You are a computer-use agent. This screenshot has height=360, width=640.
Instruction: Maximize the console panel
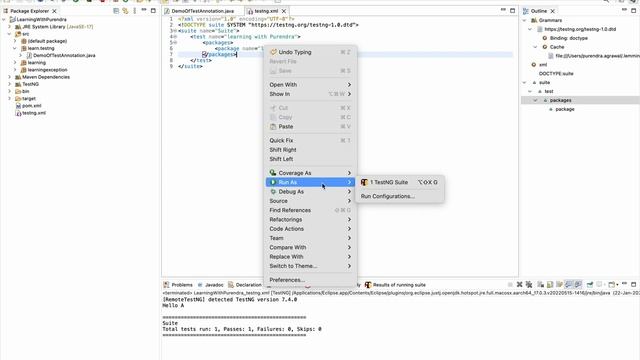(x=633, y=284)
